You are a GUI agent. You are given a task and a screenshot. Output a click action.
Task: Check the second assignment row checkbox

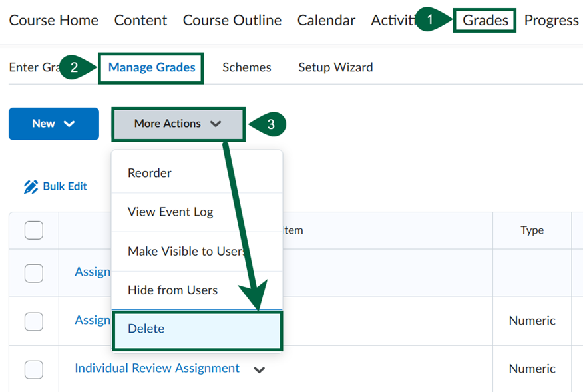click(33, 321)
